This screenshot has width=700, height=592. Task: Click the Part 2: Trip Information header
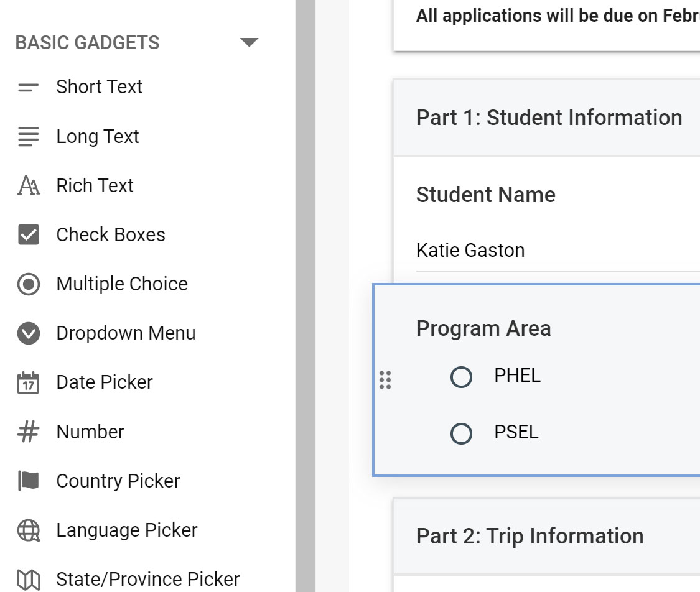click(x=530, y=536)
